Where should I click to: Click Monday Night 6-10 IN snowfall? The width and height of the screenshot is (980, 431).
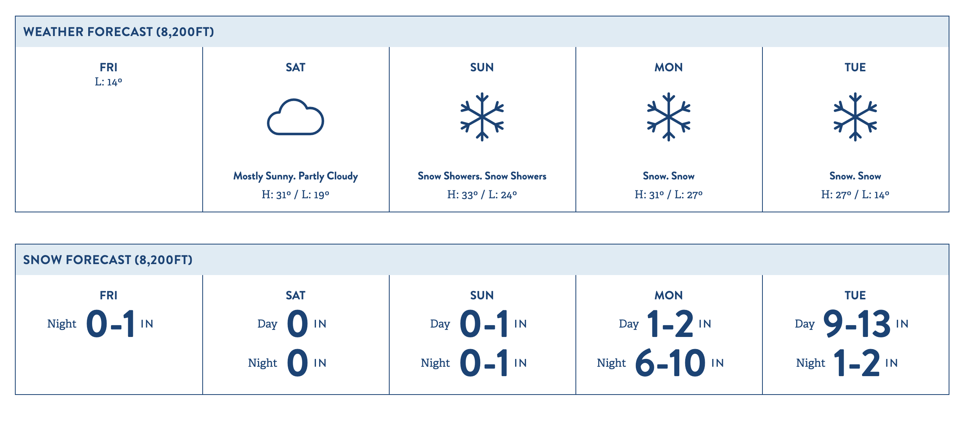pos(661,363)
